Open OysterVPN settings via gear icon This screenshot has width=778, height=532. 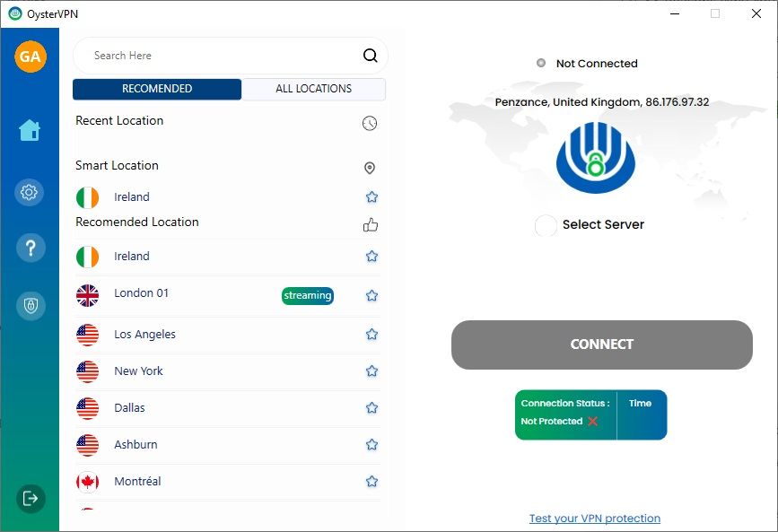coord(30,192)
